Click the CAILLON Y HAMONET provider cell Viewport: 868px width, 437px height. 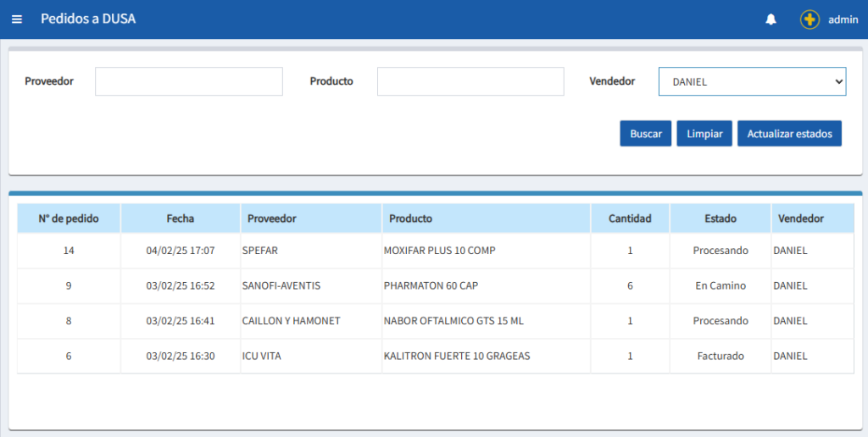(x=289, y=321)
